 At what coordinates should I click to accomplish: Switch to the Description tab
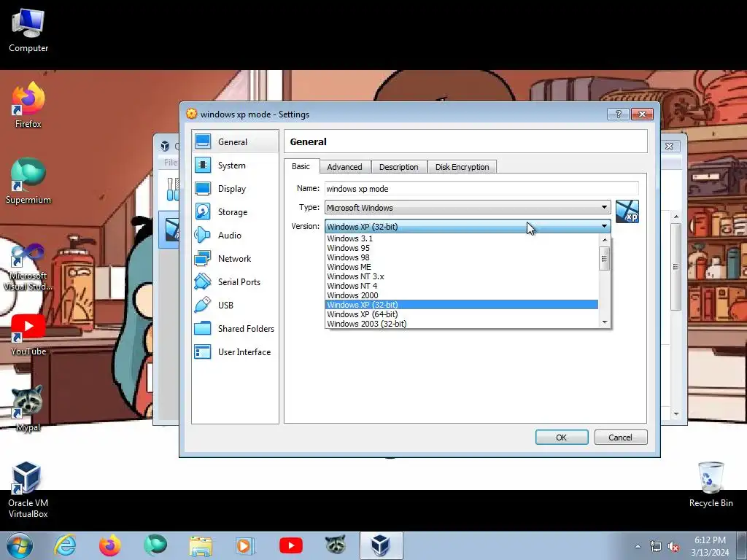pyautogui.click(x=399, y=167)
